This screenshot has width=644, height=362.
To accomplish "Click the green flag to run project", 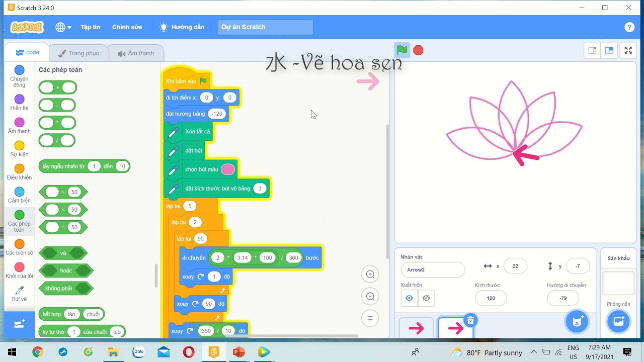I will point(402,50).
